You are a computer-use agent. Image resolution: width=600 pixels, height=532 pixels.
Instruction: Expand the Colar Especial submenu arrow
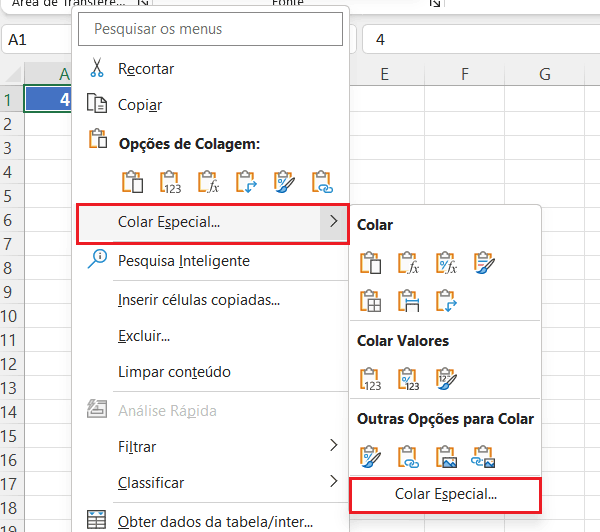point(333,222)
